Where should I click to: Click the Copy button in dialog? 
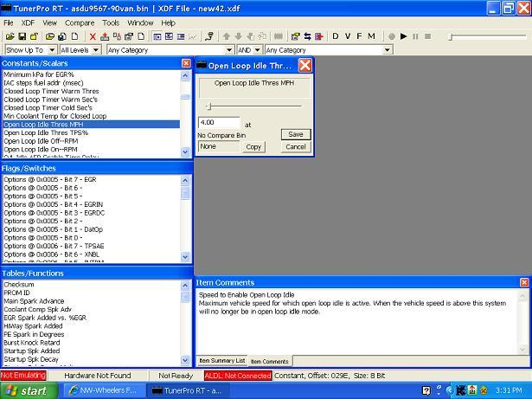tap(253, 147)
